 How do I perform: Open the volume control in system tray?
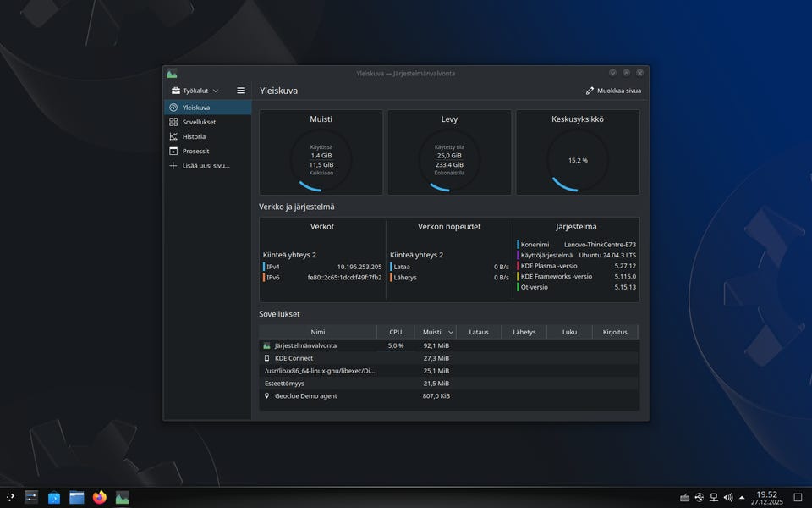(x=728, y=497)
